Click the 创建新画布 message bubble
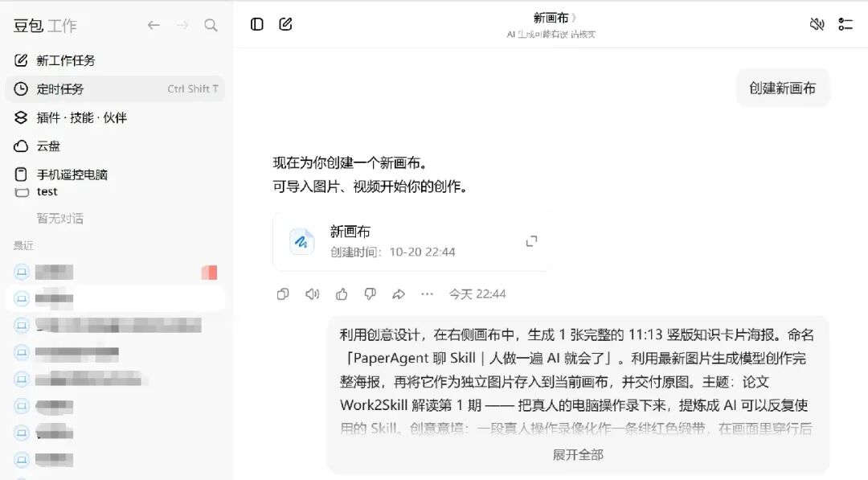This screenshot has width=868, height=480. point(783,88)
